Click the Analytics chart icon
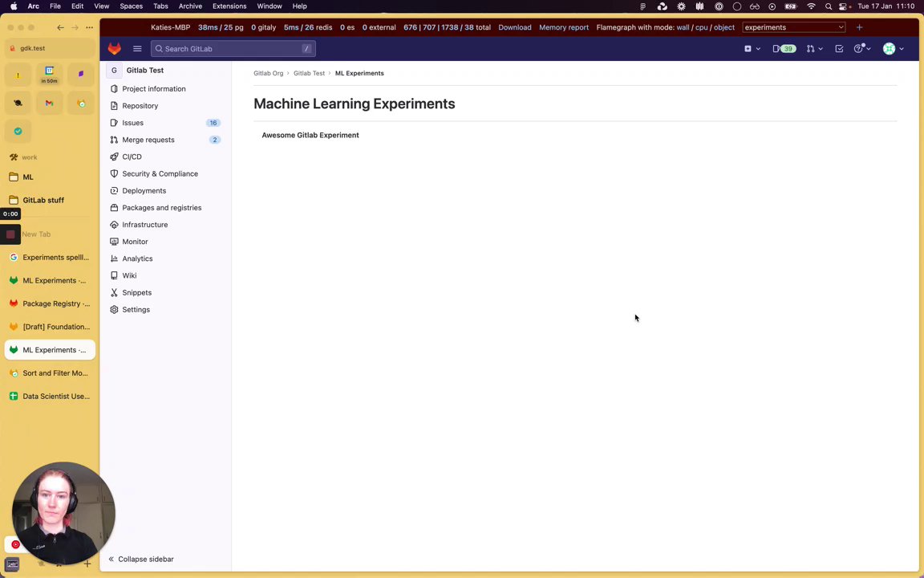 (115, 259)
